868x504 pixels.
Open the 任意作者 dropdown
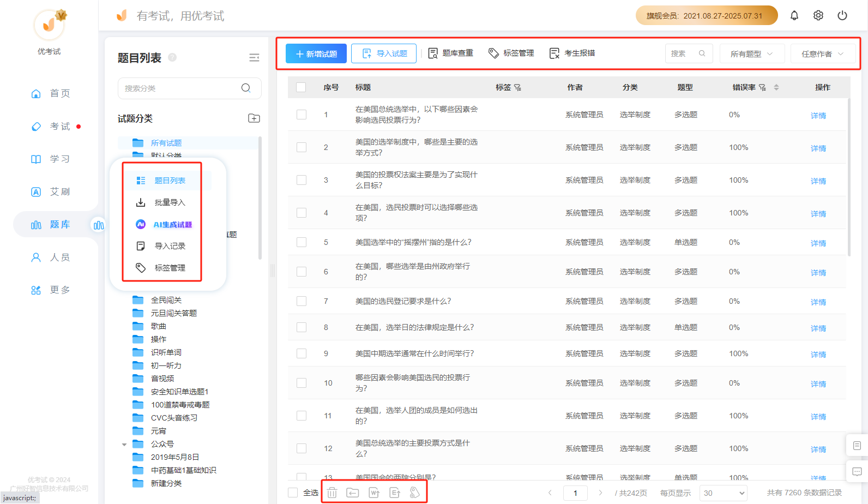coord(823,53)
